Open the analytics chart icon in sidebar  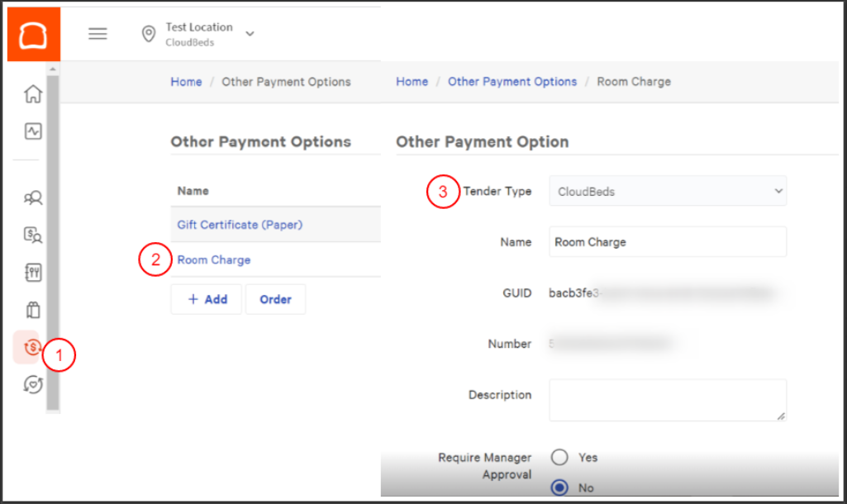(33, 131)
